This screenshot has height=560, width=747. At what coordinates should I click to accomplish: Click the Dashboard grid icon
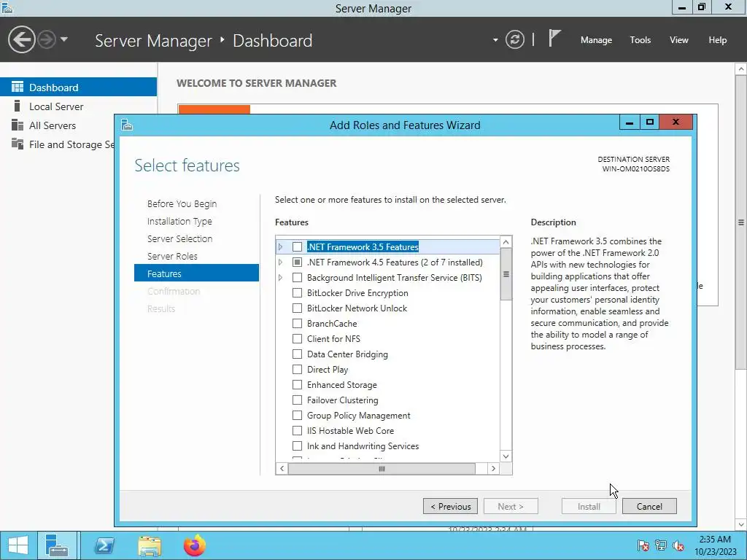[18, 87]
